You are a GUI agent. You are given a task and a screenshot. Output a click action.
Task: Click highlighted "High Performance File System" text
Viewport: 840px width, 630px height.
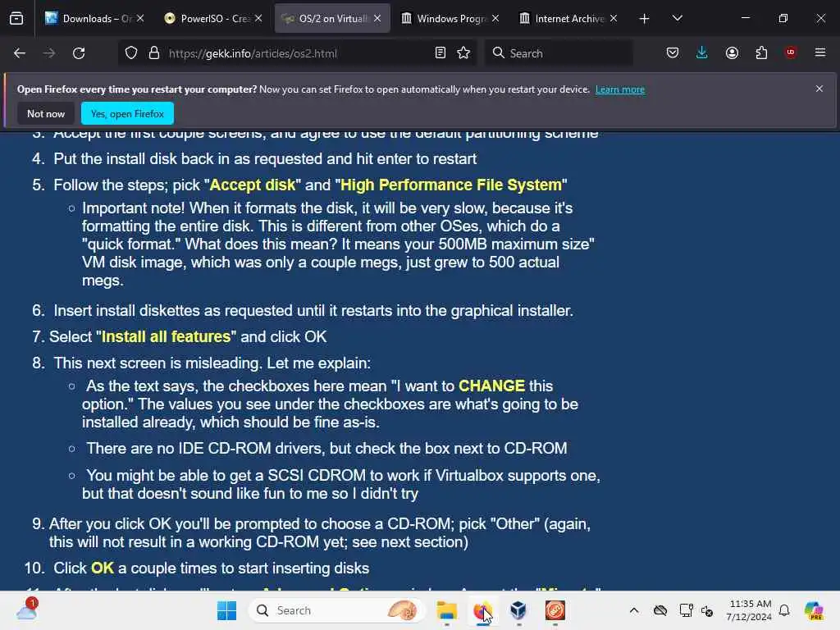451,185
